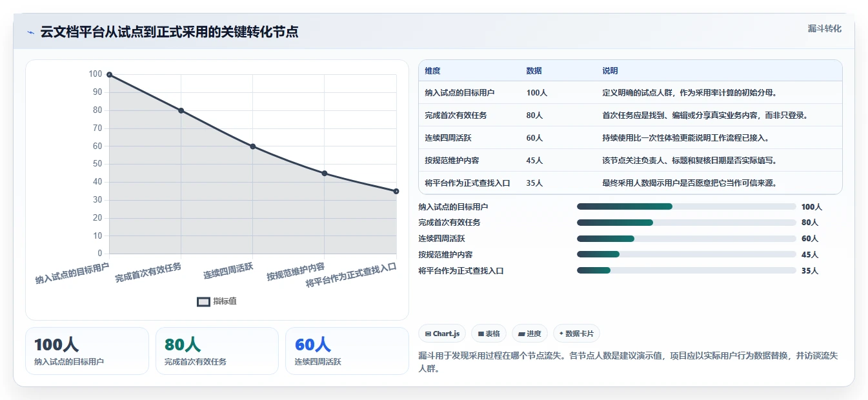Click the 60人 连续四周活跃 stat card
Viewport: 868px width, 400px height.
(x=347, y=351)
